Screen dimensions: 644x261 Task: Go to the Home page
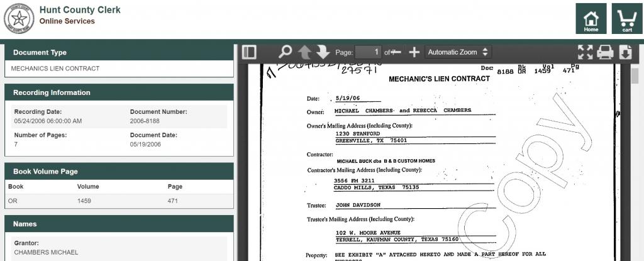591,19
